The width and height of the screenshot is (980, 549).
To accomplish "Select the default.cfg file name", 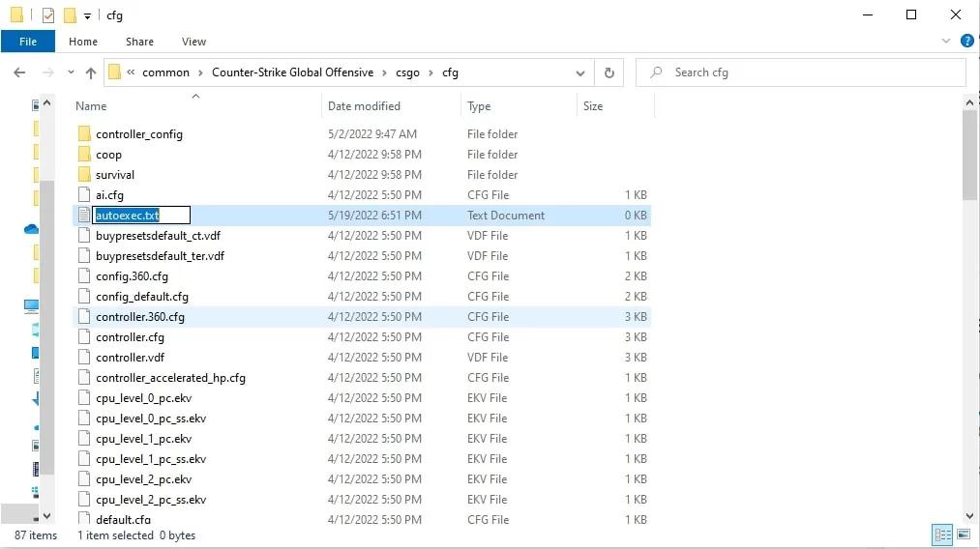I will click(123, 519).
